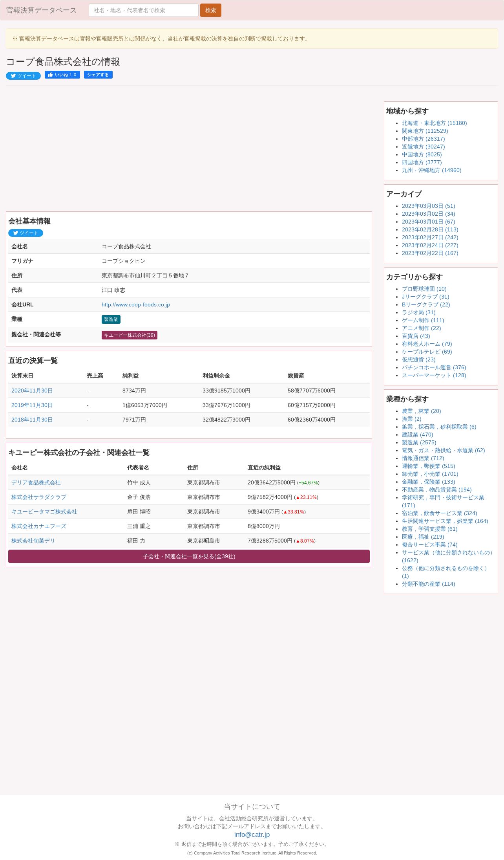The width and height of the screenshot is (504, 860).
Task: Open archive 2023年03月02日 (34)
Action: click(x=429, y=214)
